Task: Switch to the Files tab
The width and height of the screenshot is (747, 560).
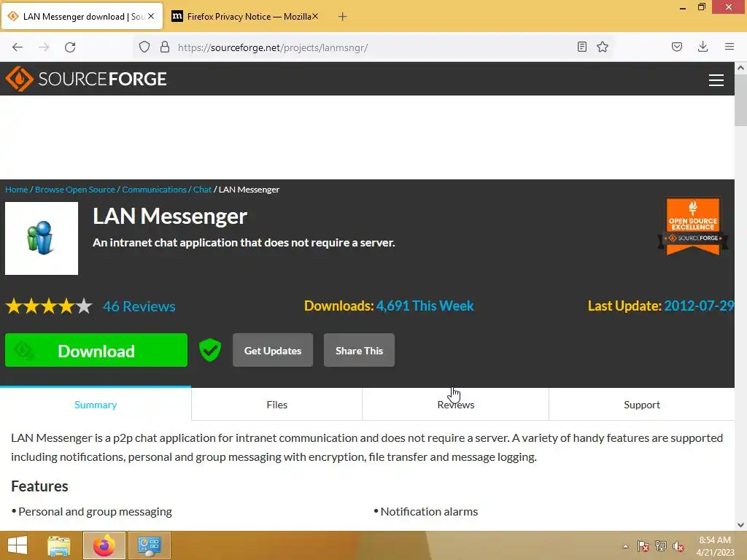Action: (x=276, y=404)
